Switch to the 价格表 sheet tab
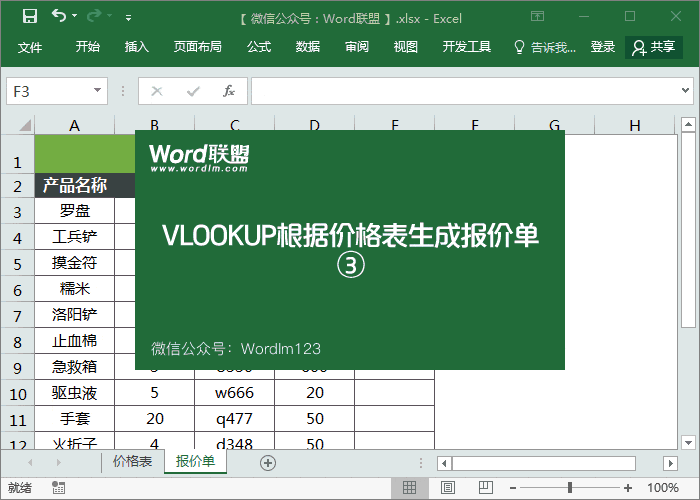 132,461
